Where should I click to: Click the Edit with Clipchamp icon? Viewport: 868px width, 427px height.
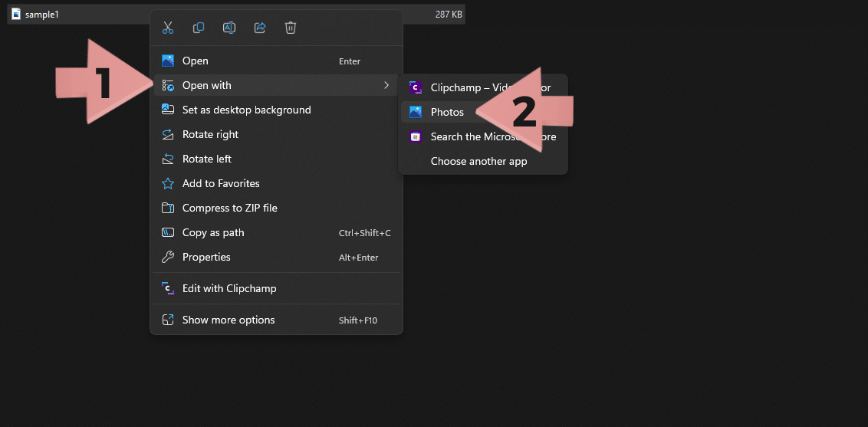(168, 288)
